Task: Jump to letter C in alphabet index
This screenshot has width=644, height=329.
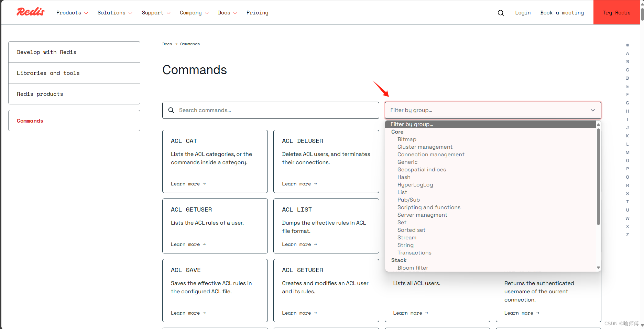Action: click(x=627, y=70)
